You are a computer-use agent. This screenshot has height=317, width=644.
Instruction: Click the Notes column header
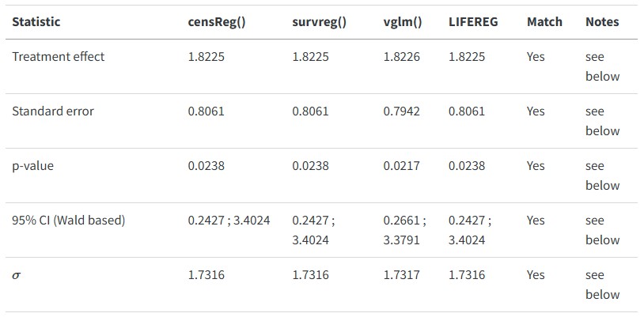pos(602,22)
